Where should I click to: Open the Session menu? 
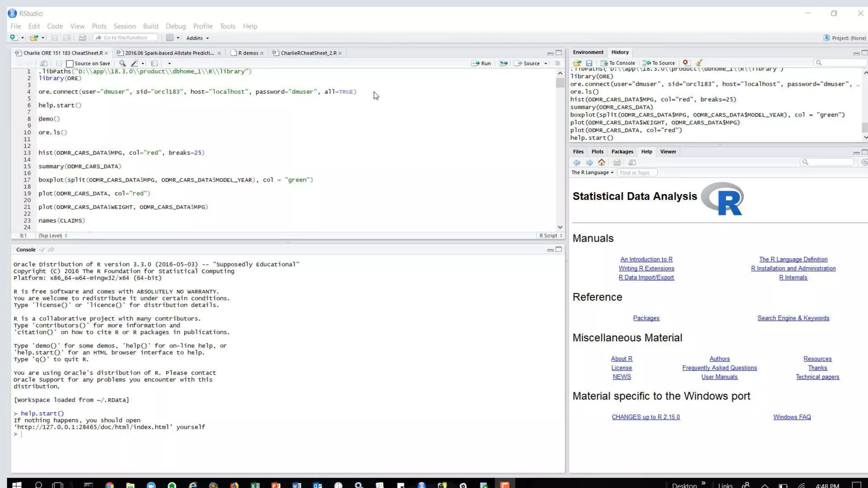(x=124, y=26)
